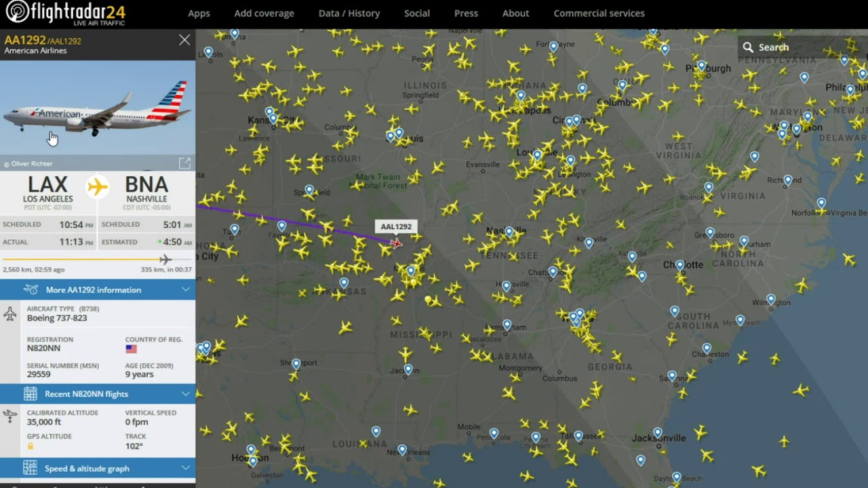868x488 pixels.
Task: Click the Boeing 737-823 aircraft type
Action: 57,318
